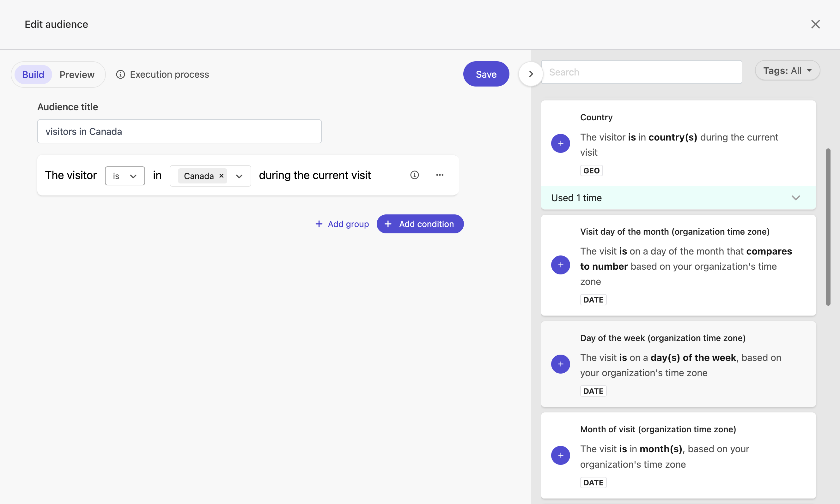Save the audience
This screenshot has width=840, height=504.
[486, 74]
